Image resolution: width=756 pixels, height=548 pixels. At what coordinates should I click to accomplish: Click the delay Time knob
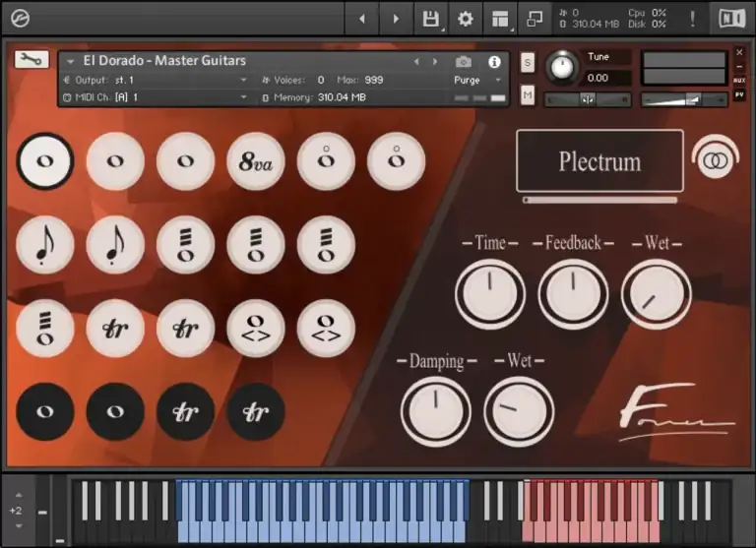point(490,293)
